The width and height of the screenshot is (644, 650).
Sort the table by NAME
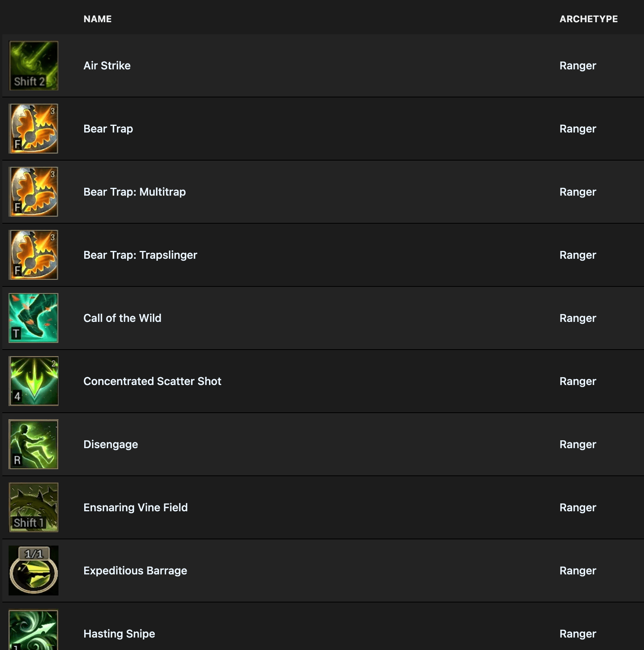pos(97,18)
